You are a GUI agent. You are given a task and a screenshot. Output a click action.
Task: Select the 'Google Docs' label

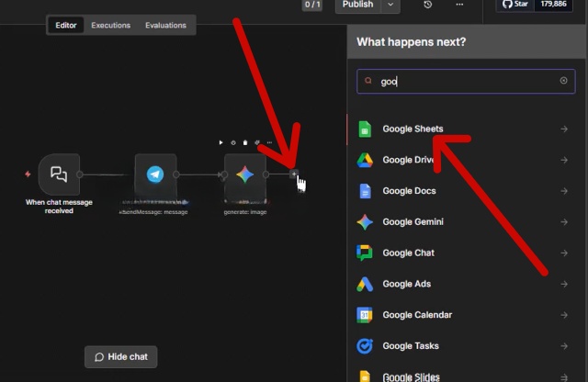409,191
